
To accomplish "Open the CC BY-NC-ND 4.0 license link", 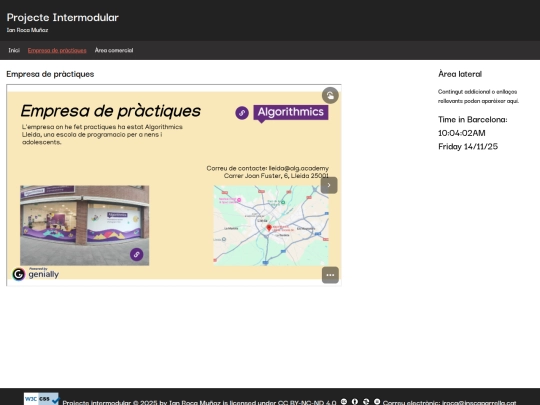I will point(307,402).
